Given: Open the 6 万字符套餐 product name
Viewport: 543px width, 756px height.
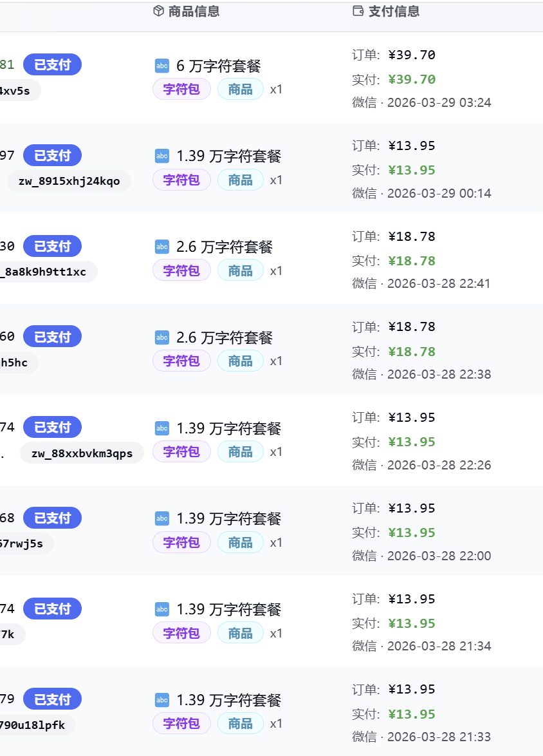Looking at the screenshot, I should (218, 66).
